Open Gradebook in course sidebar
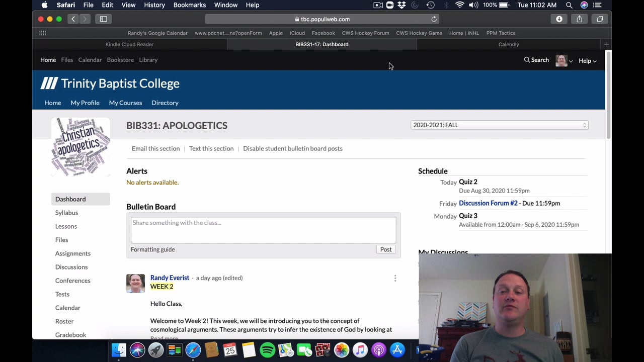The height and width of the screenshot is (362, 644). [70, 335]
